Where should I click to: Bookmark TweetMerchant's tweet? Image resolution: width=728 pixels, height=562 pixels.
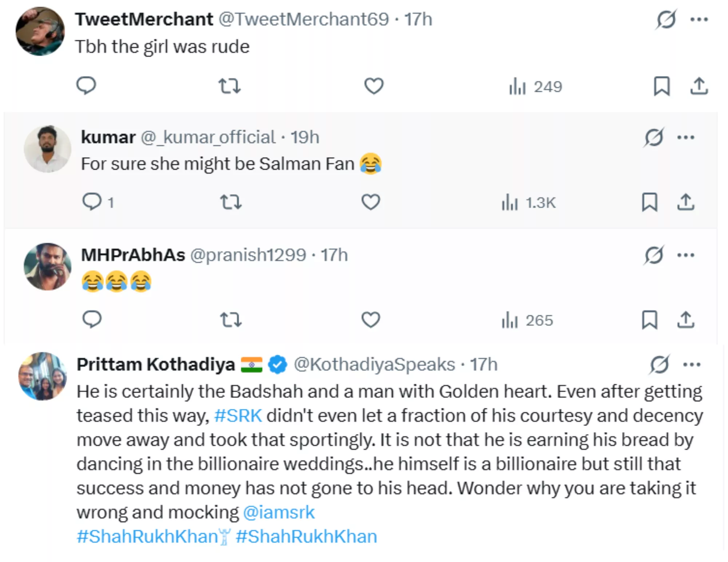[x=661, y=86]
